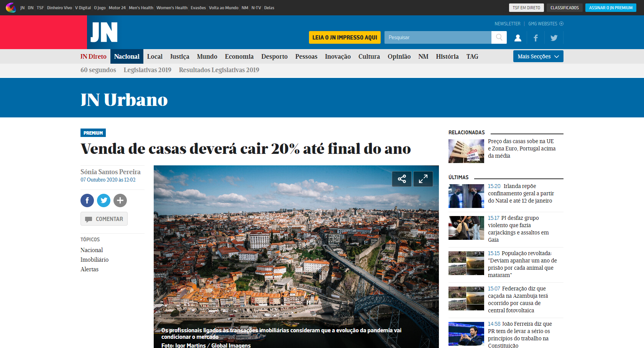The image size is (644, 348).
Task: Focus the Pesquisar search field
Action: click(x=438, y=37)
